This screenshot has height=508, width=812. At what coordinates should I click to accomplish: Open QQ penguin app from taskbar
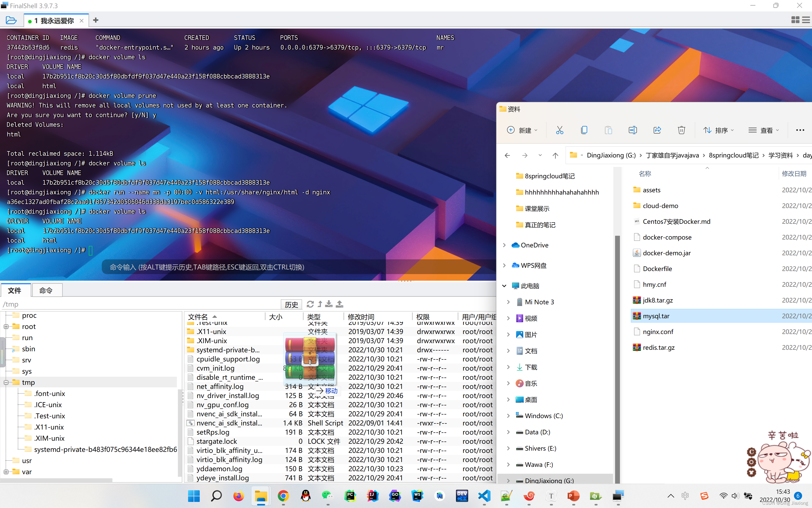point(306,496)
